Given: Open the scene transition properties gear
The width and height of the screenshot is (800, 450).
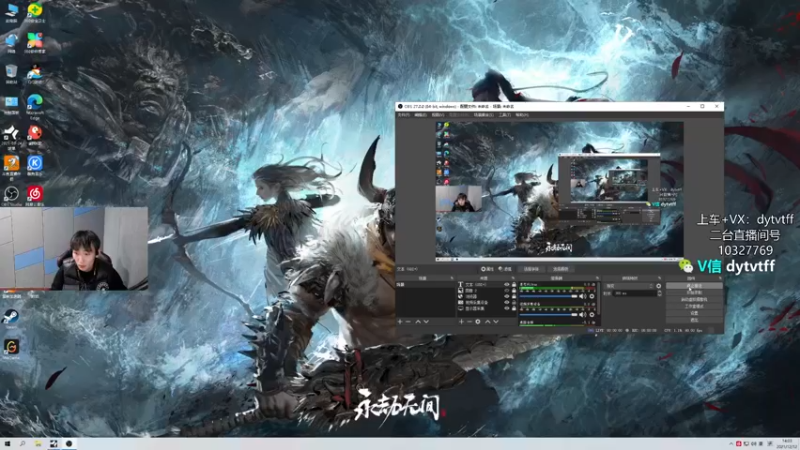Looking at the screenshot, I should tap(659, 286).
